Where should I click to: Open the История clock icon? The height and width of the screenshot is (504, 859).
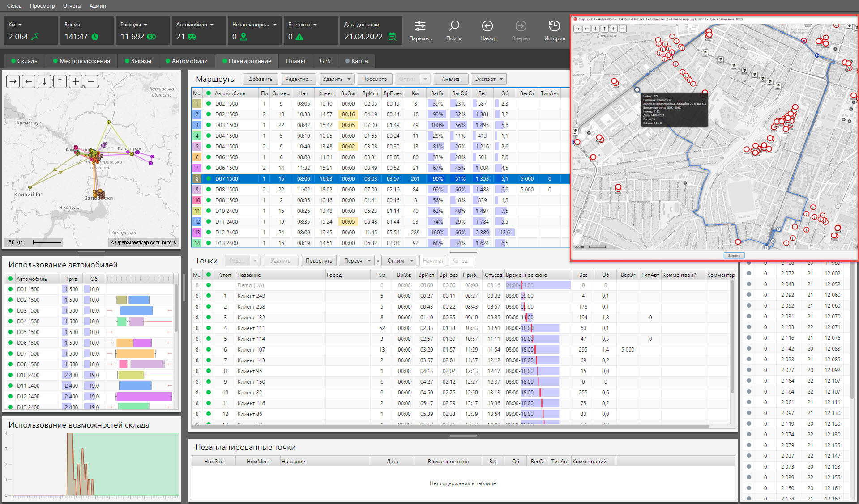coord(554,26)
